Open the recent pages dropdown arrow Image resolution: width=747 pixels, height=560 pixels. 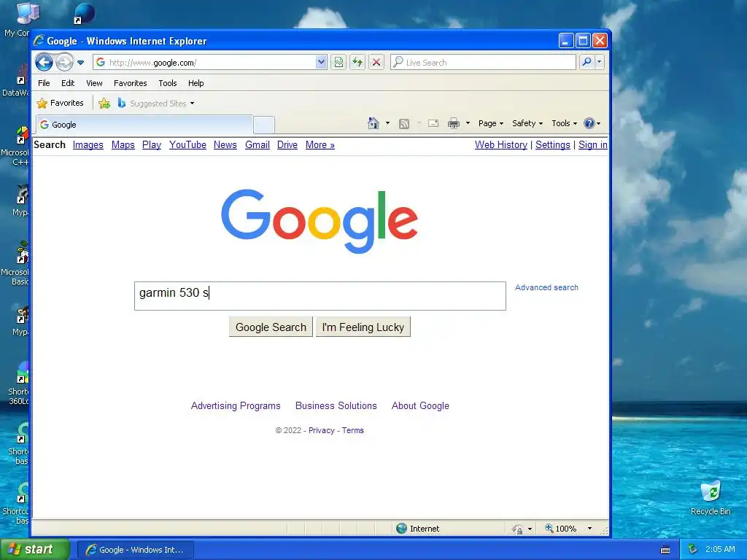(80, 63)
